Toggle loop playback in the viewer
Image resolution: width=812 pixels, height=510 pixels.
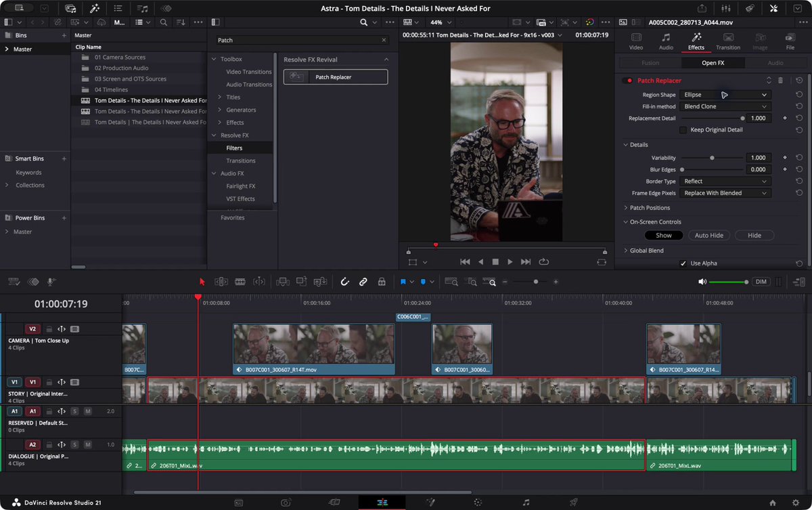coord(543,261)
